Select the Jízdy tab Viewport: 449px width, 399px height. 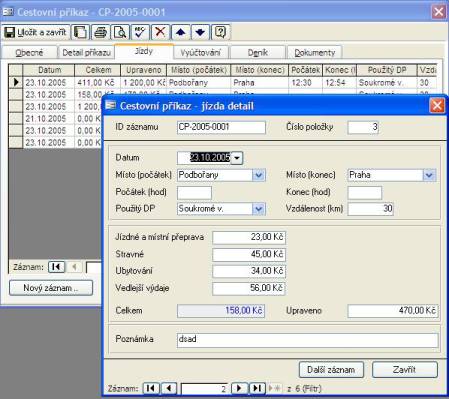point(144,51)
